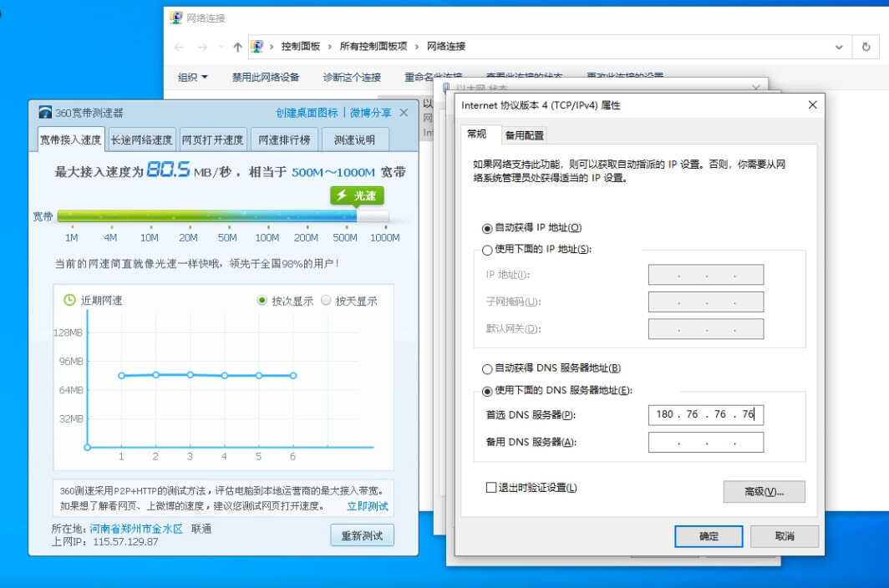The height and width of the screenshot is (588, 889).
Task: Switch to the 备用配置 tab
Action: (x=524, y=135)
